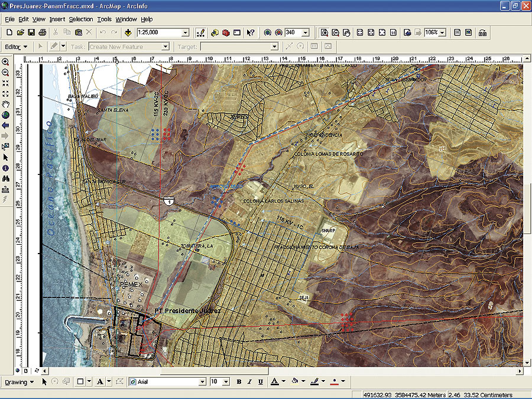Open the layout zoom percent 106% dropdown
Viewport: 532px width, 399px height.
442,33
